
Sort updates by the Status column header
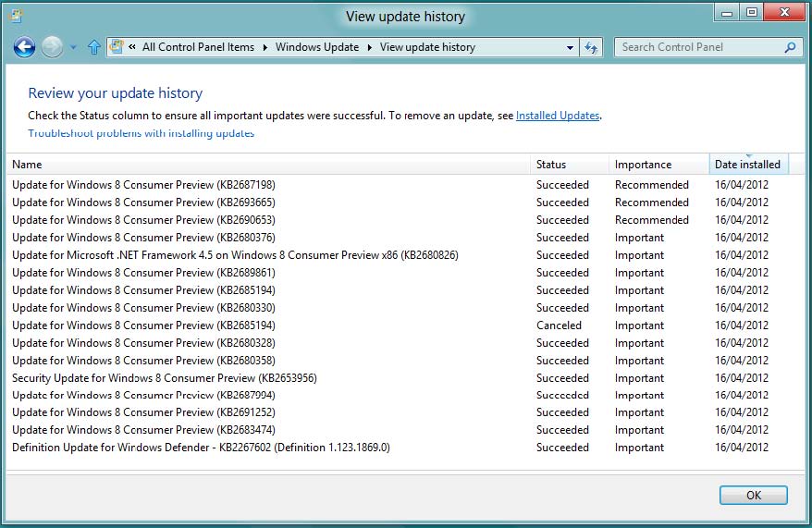click(x=551, y=165)
